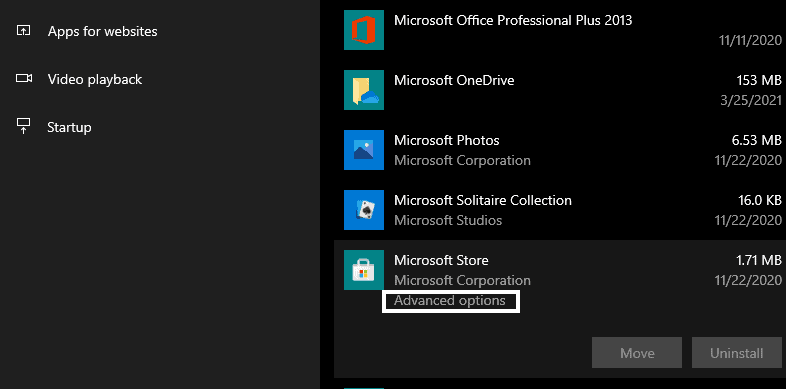Open Apps for websites settings page
This screenshot has height=389, width=786.
click(102, 31)
